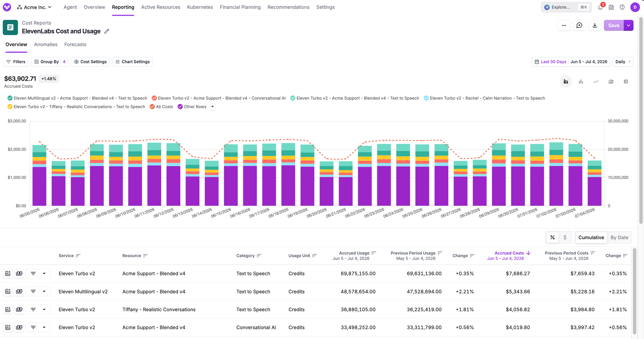Click the 06/12/2026 chart bar
The image size is (644, 339).
(173, 174)
